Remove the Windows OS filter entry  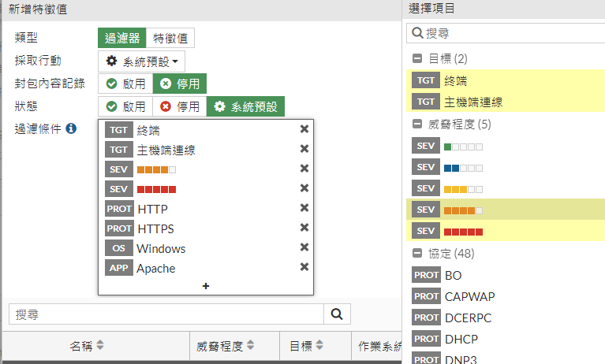click(304, 248)
